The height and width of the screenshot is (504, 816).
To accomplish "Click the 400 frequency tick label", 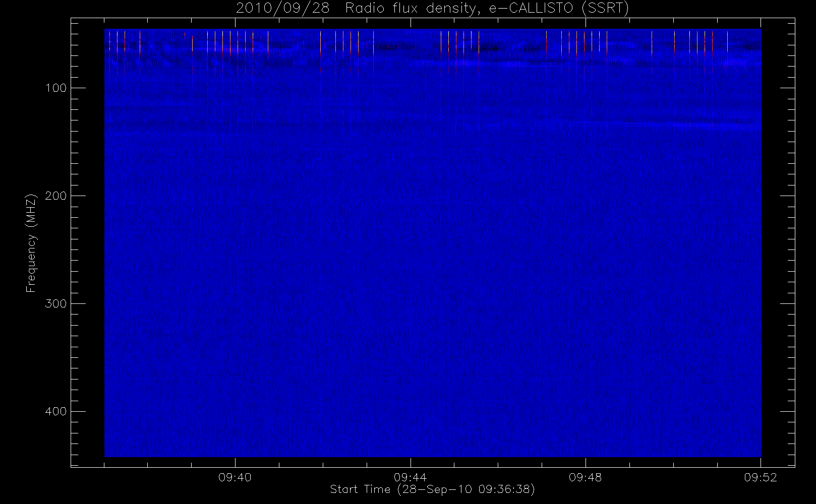I will [x=55, y=411].
